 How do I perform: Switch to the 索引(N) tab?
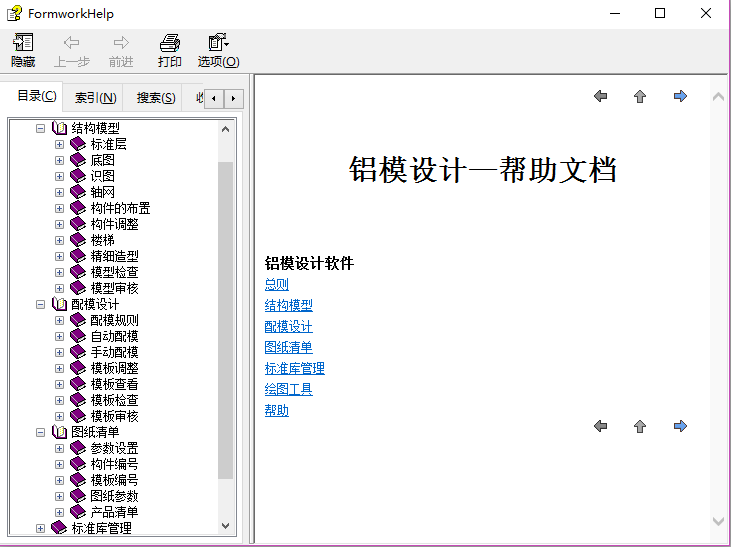click(96, 98)
